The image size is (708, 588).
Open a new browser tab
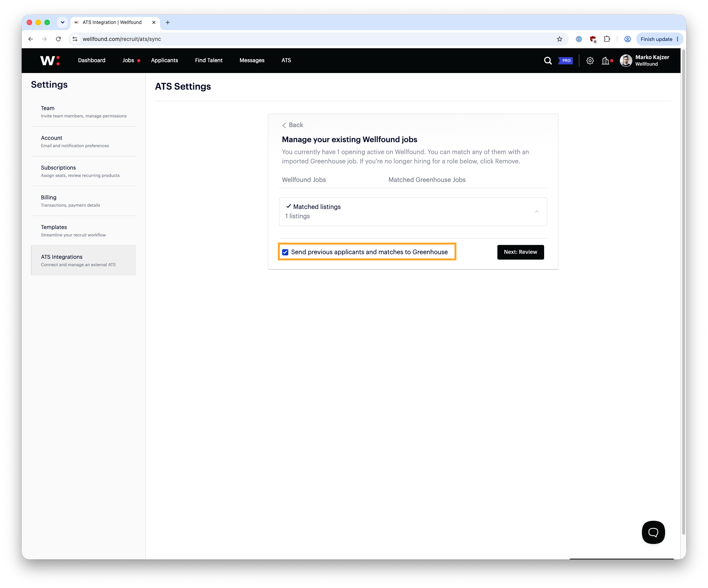(x=168, y=22)
